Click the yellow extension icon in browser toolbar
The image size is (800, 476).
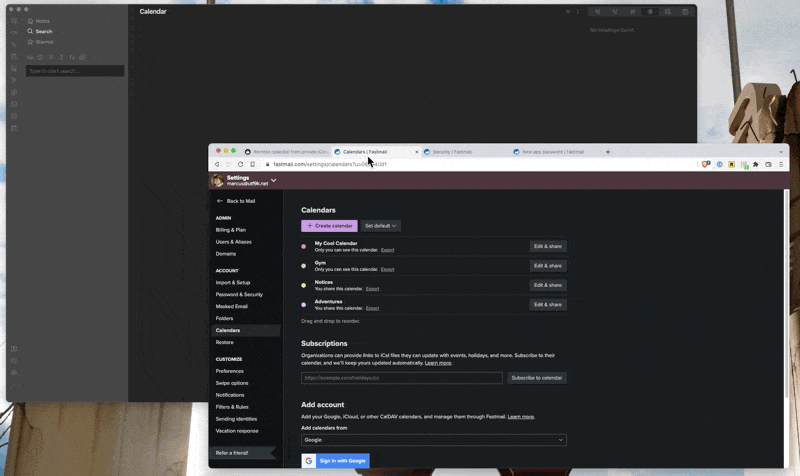[732, 164]
